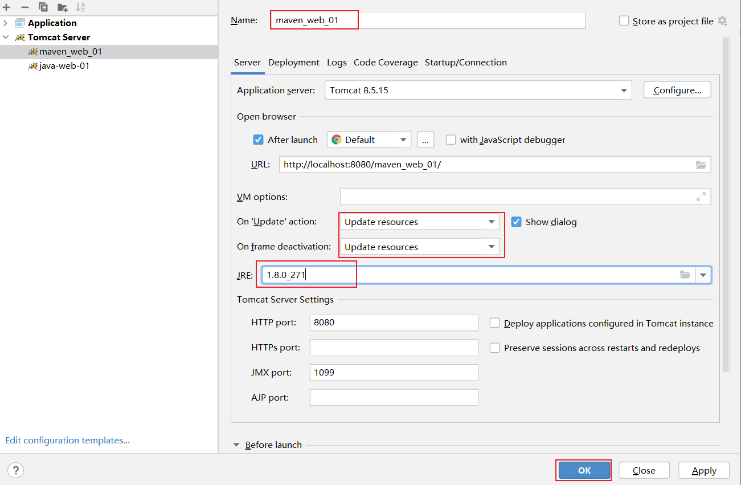Click the Application type icon in the tree
This screenshot has width=742, height=485.
[20, 23]
